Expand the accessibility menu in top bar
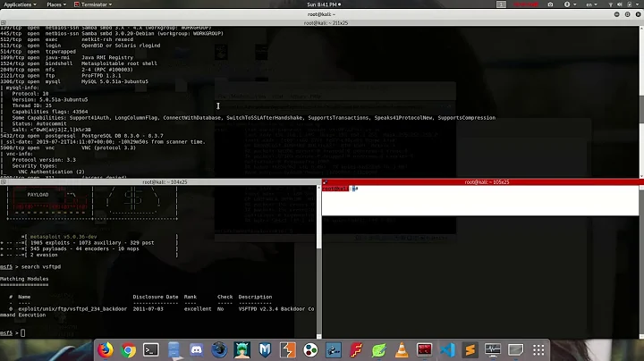This screenshot has height=361, width=644. [570, 4]
